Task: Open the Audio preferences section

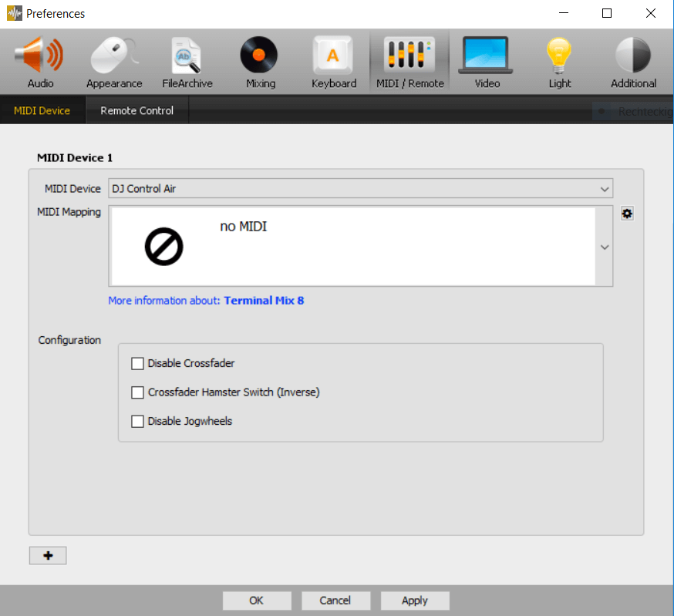Action: [40, 62]
